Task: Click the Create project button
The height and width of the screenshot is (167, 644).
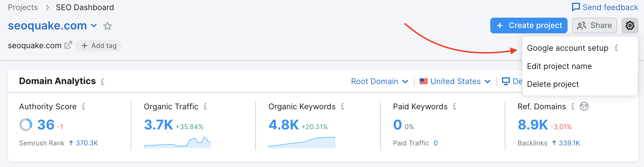Action: tap(529, 25)
